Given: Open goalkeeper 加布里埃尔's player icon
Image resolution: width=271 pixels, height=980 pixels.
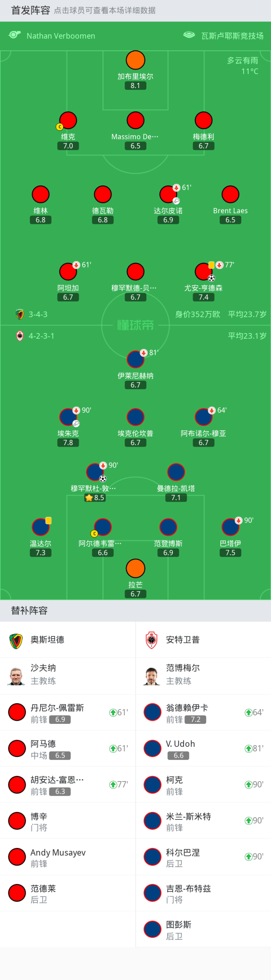Looking at the screenshot, I should tap(135, 60).
